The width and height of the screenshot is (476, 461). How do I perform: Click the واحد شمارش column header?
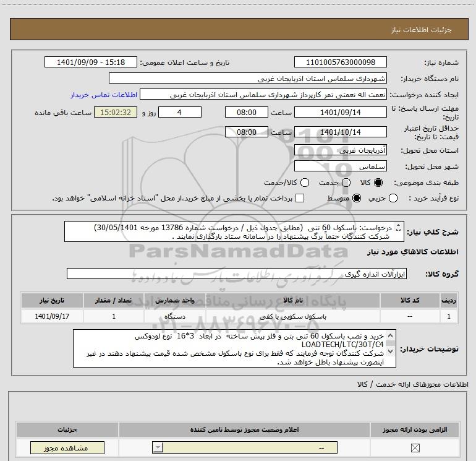click(175, 300)
